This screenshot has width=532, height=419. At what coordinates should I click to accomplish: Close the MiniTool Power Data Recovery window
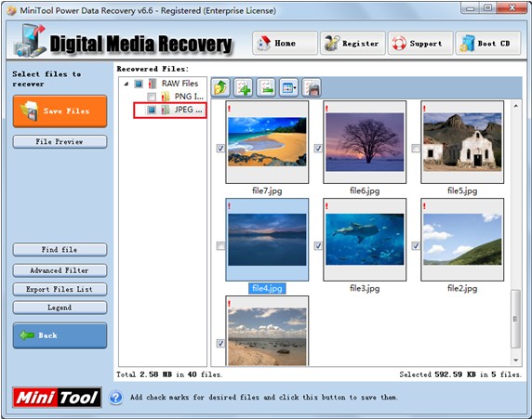click(512, 7)
